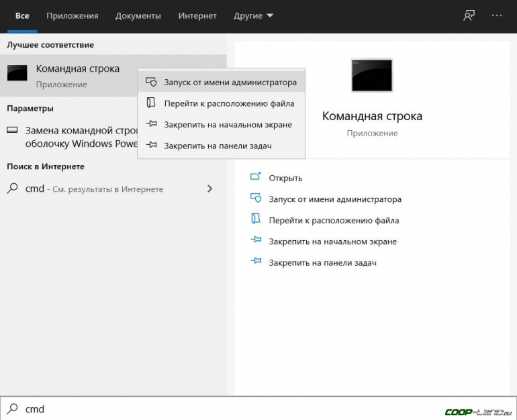Click the folder location icon in right pane
This screenshot has height=420, width=517.
(x=255, y=219)
